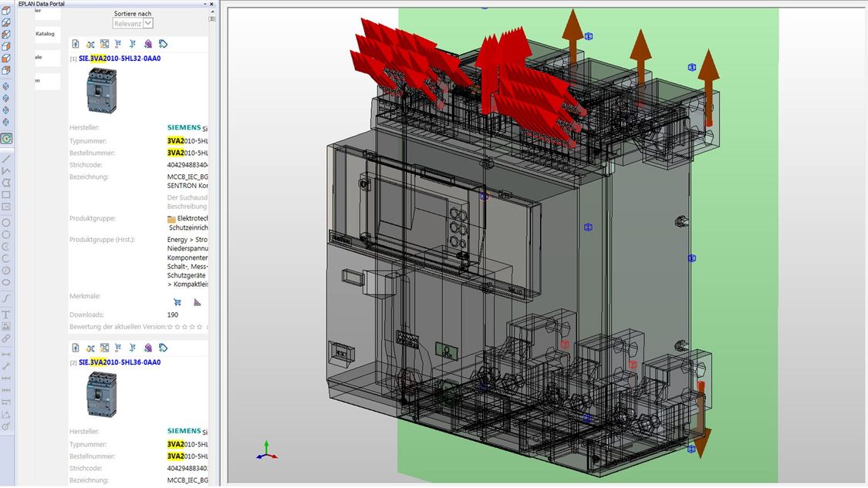868x488 pixels.
Task: Select the ellipse drawing tool
Action: coord(6,282)
